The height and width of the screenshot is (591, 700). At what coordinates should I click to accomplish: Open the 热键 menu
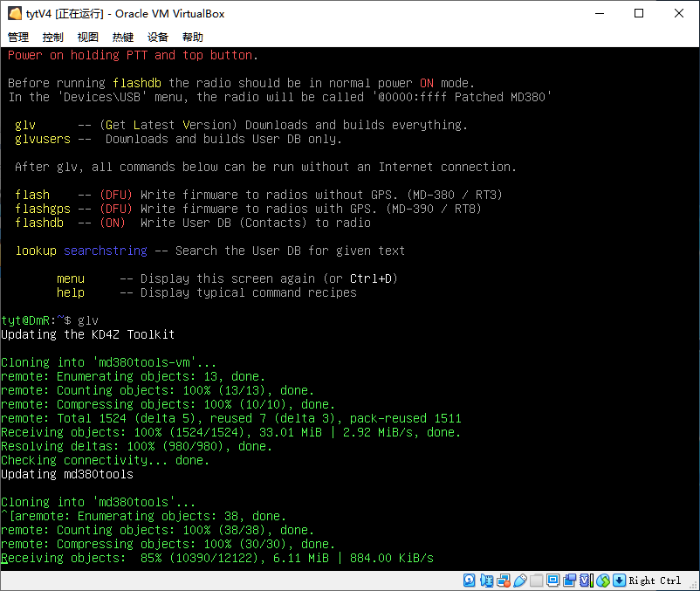coord(123,38)
